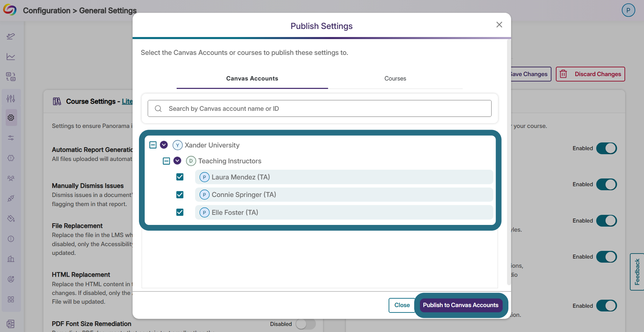
Task: Open the gear settings icon in sidebar
Action: click(11, 118)
